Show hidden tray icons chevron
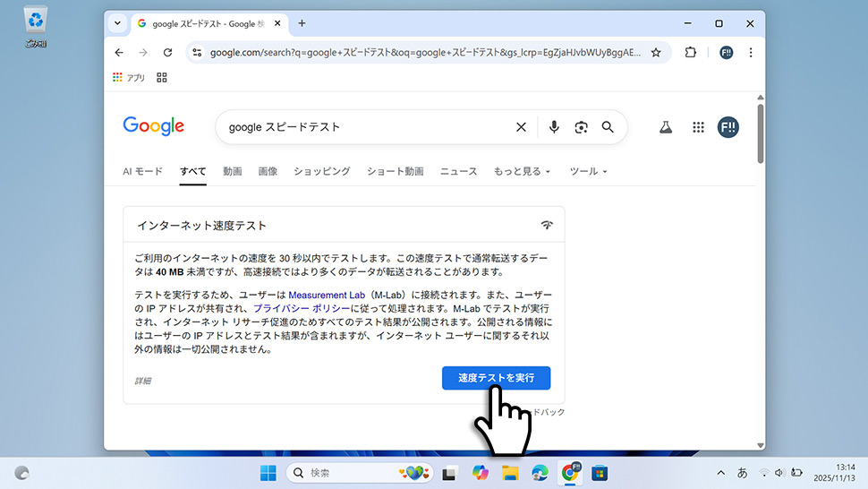868x489 pixels. pyautogui.click(x=720, y=473)
